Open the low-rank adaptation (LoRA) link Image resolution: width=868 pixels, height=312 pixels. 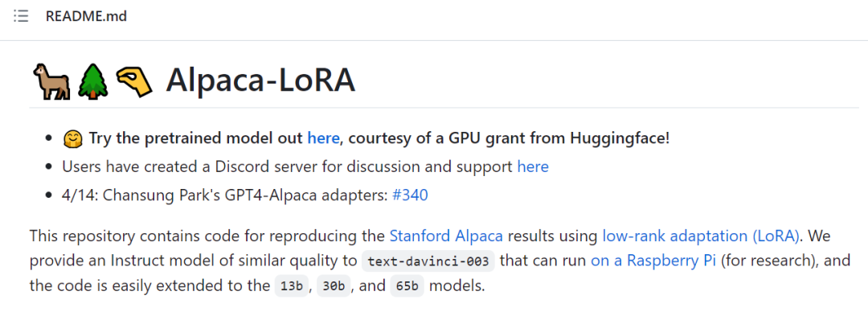pyautogui.click(x=701, y=236)
